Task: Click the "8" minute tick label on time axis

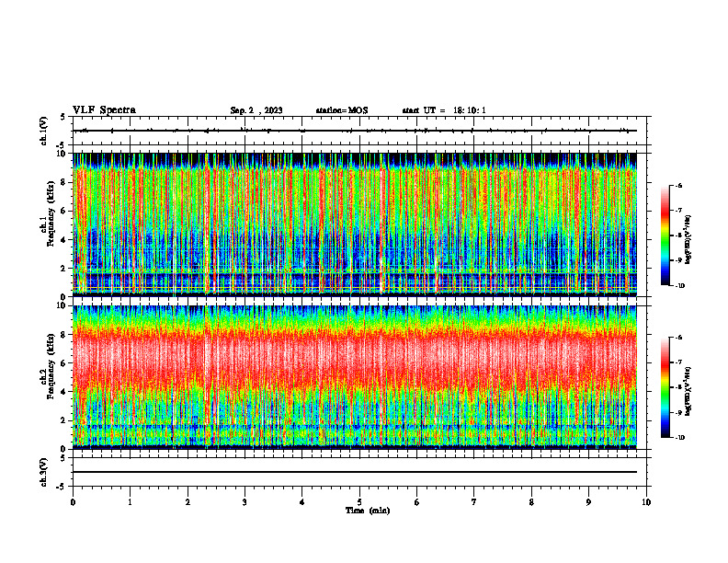Action: 531,502
